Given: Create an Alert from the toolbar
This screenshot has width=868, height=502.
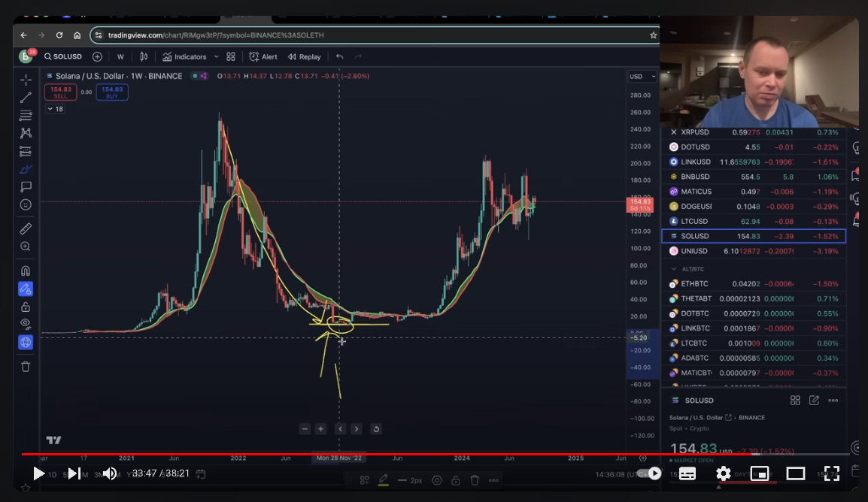Looking at the screenshot, I should coord(263,56).
